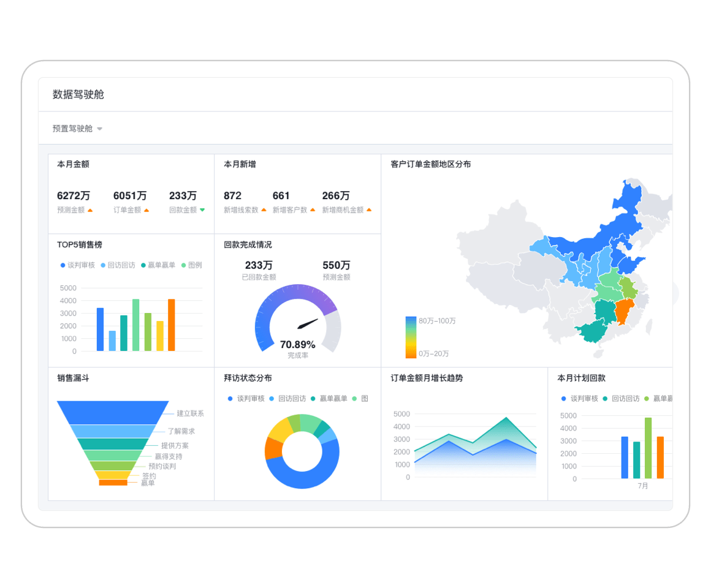Click the orange arrow beside 新增商机金额
Screen dimensions: 711x588
(369, 210)
